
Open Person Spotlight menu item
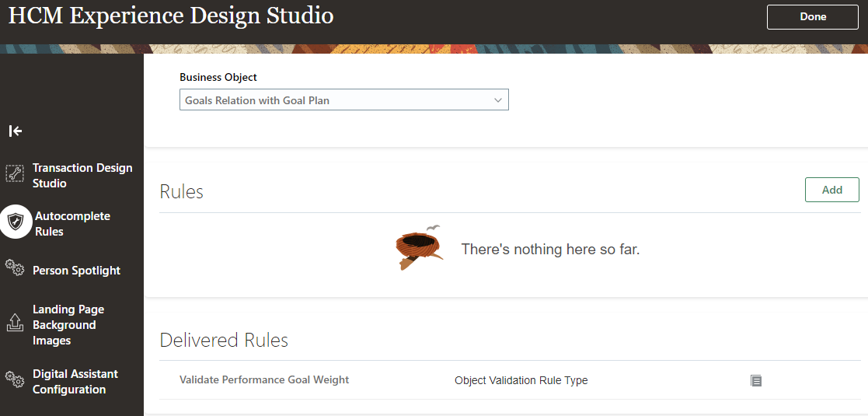pyautogui.click(x=76, y=271)
